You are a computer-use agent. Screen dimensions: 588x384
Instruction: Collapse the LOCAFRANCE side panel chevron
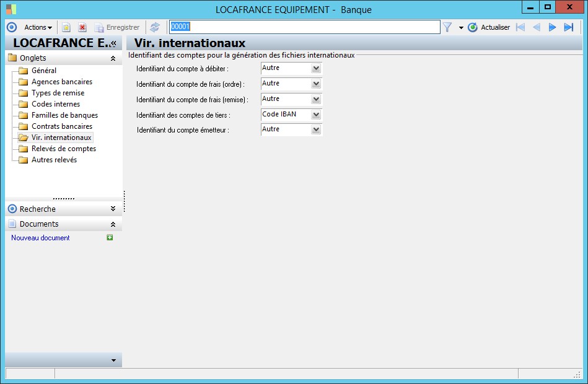pos(113,43)
